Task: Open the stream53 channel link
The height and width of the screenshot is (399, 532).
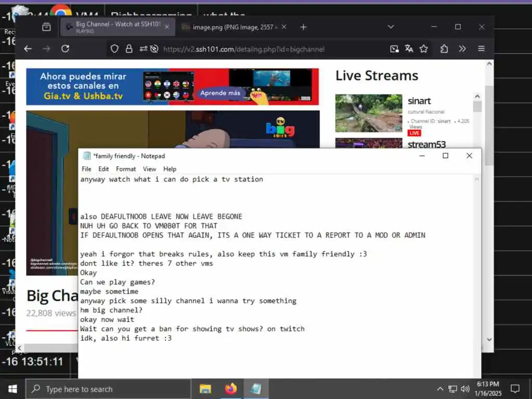Action: (427, 144)
